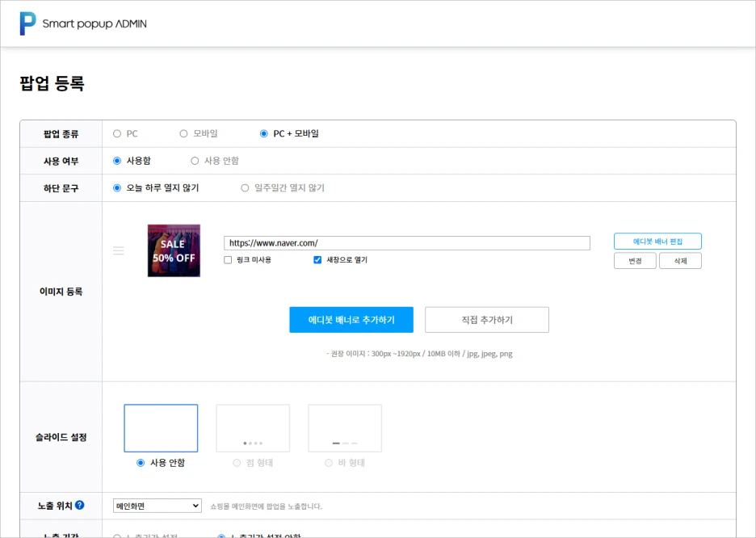Click the SALE 50% OFF banner thumbnail
This screenshot has width=756, height=538.
pos(174,250)
